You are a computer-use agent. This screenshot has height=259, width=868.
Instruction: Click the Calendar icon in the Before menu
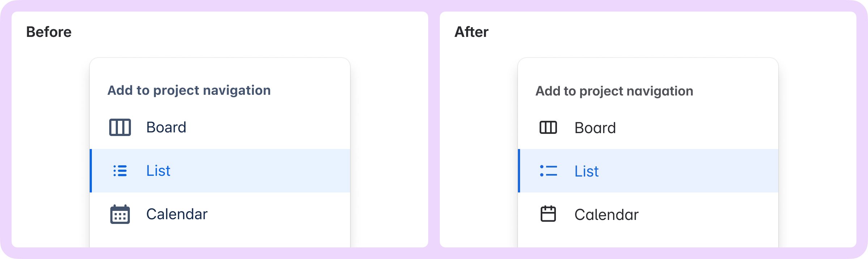click(x=119, y=214)
